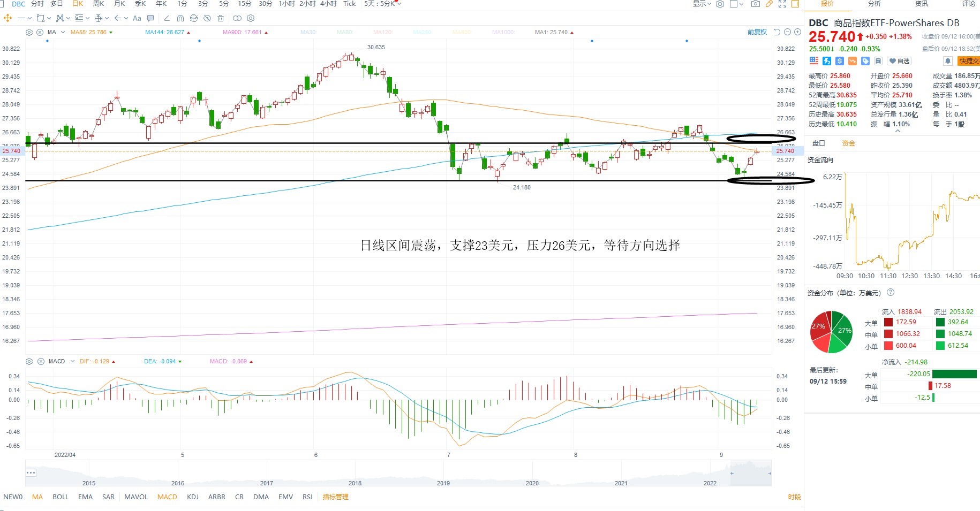
Task: Toggle the BOLL indicator
Action: tap(61, 497)
